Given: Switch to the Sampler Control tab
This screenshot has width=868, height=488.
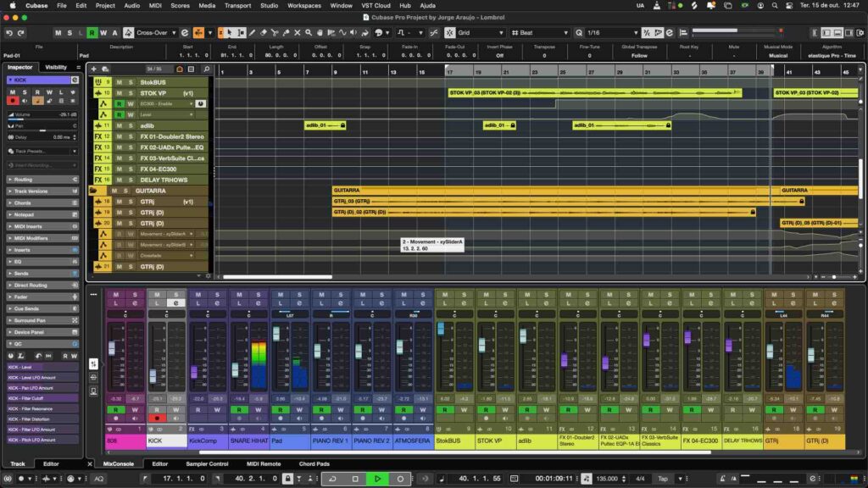Looking at the screenshot, I should pyautogui.click(x=207, y=463).
